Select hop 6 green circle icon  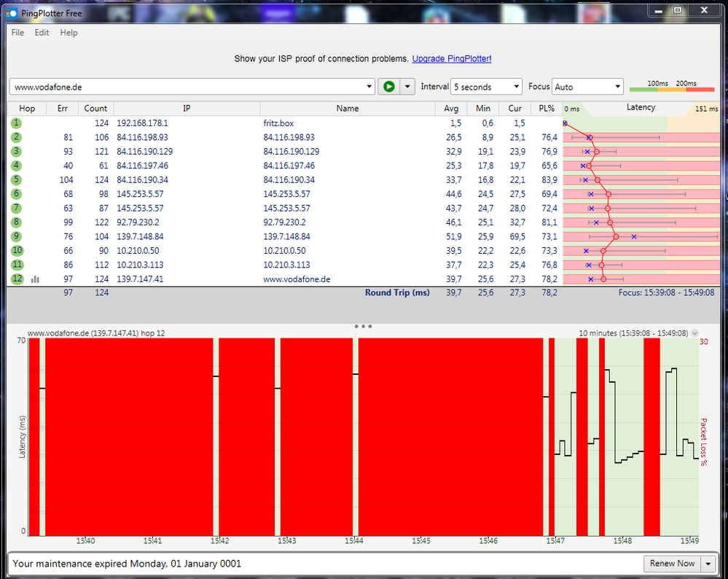(16, 194)
